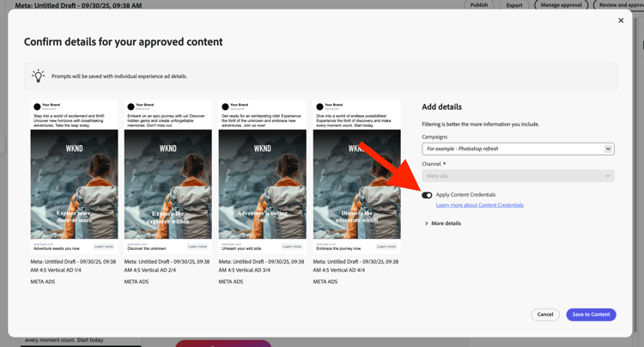Click 'Adventure awaits you now' headline text

pyautogui.click(x=57, y=248)
